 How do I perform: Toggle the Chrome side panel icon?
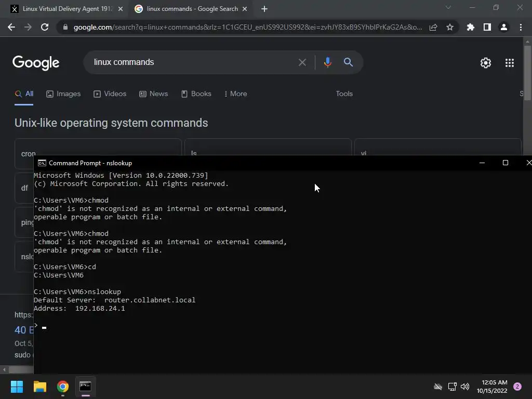[x=487, y=27]
